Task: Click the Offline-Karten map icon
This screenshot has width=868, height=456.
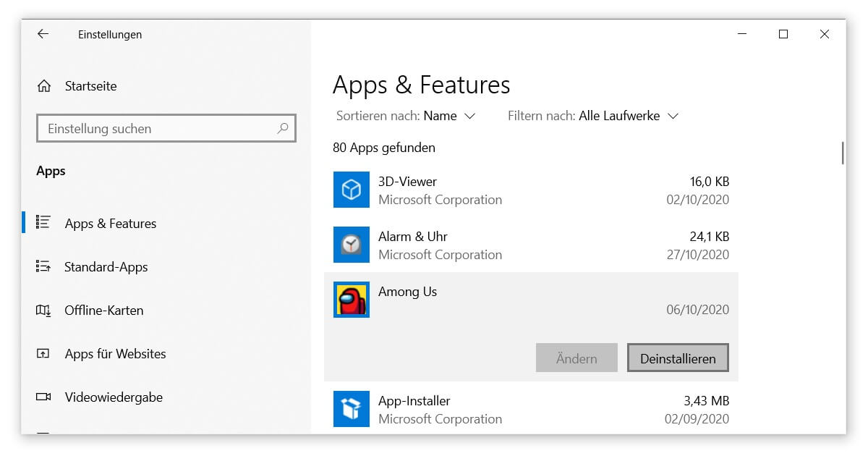Action: tap(43, 311)
